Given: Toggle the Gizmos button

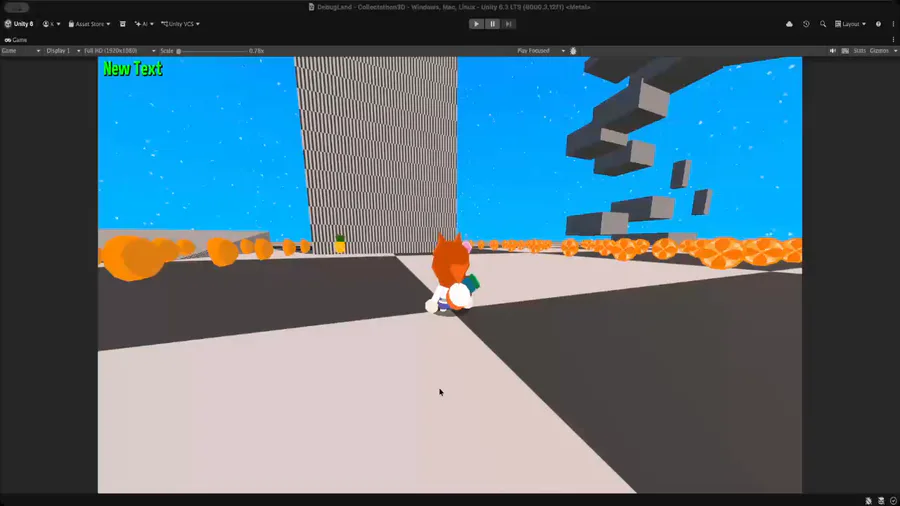Looking at the screenshot, I should coord(879,51).
